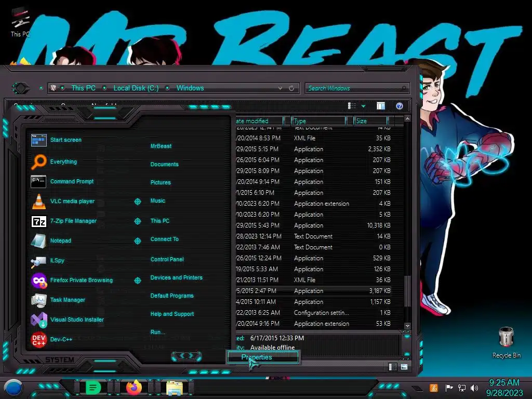Click Run... in the Start menu

click(158, 332)
